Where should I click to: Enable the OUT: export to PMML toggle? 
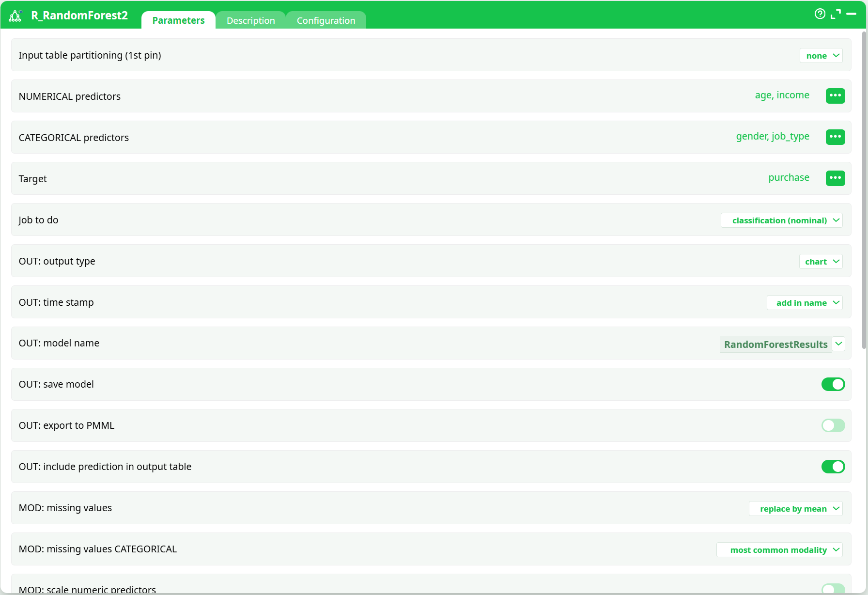(x=833, y=425)
